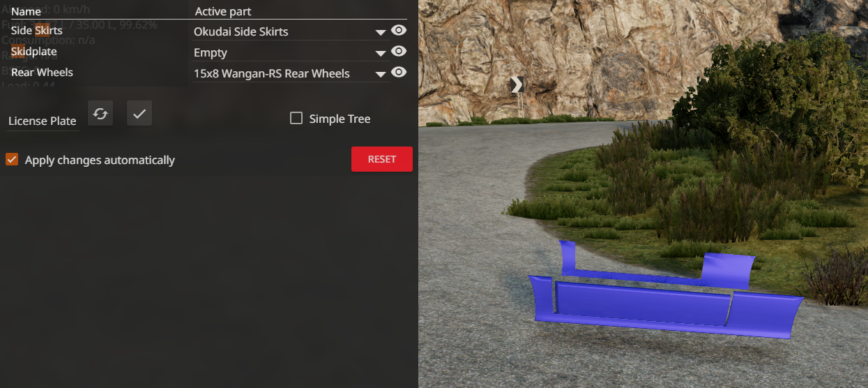This screenshot has height=388, width=868.
Task: Toggle visibility eye for the Skidplate slot
Action: tap(399, 51)
